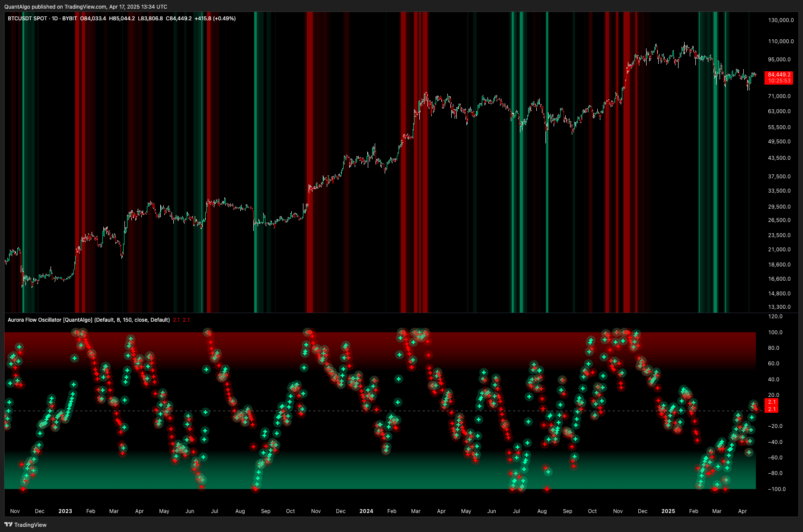This screenshot has width=803, height=532.
Task: Click the 49,500.0 price axis label
Action: (x=779, y=142)
